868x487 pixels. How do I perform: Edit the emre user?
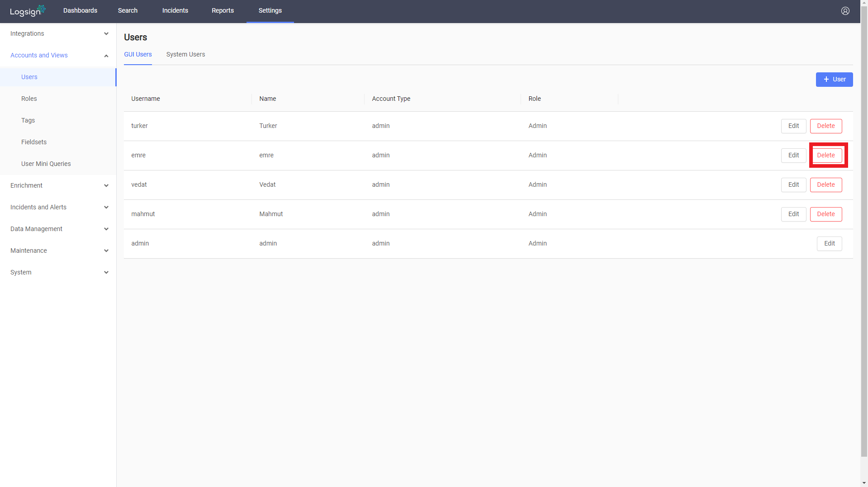pos(793,155)
